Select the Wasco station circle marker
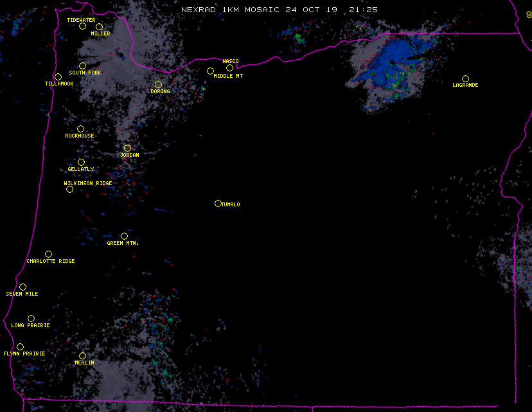The image size is (532, 412). 229,67
